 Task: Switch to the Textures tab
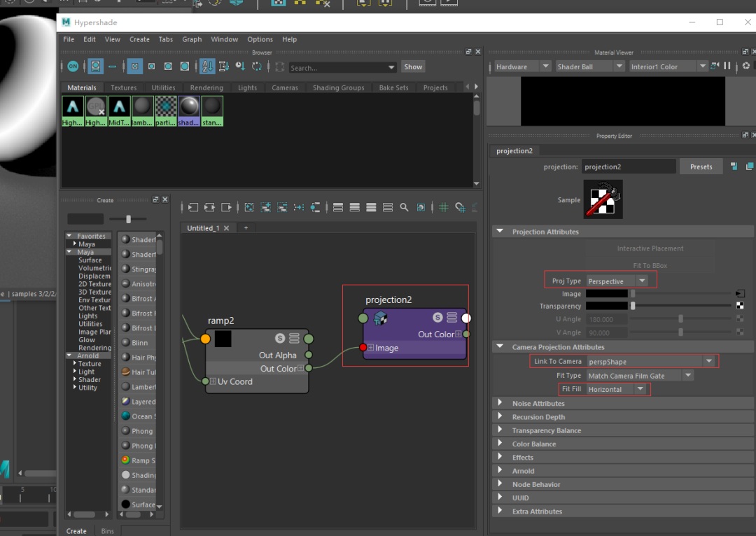point(123,87)
